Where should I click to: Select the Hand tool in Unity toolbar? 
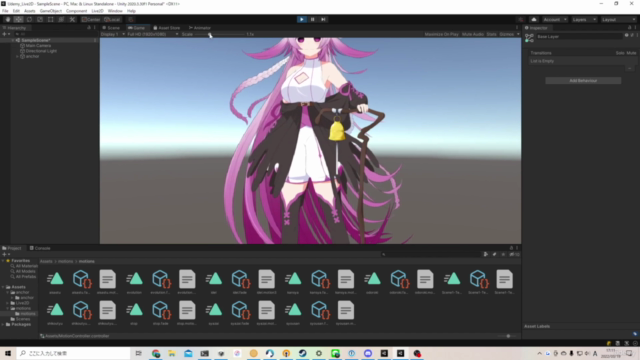point(8,19)
